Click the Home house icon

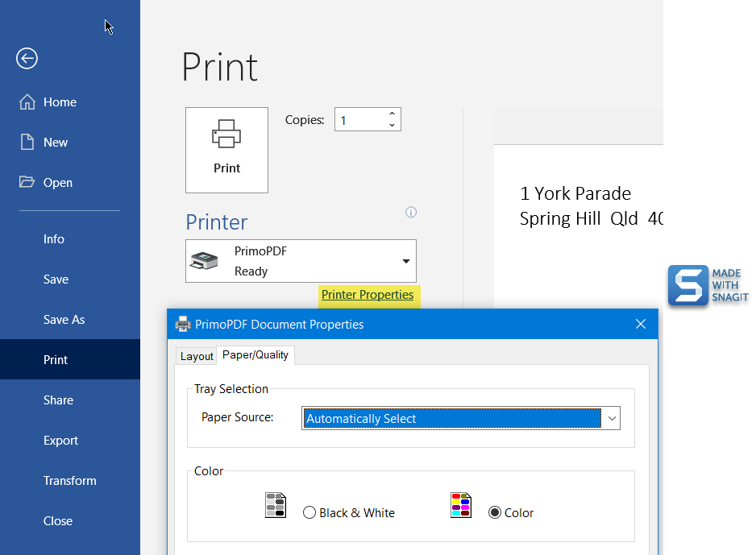tap(27, 102)
